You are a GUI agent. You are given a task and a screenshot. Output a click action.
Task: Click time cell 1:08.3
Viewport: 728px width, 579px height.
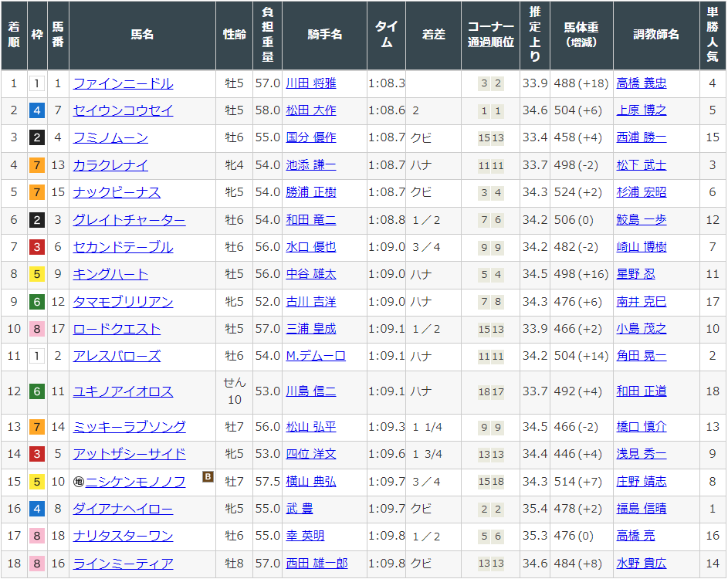386,83
